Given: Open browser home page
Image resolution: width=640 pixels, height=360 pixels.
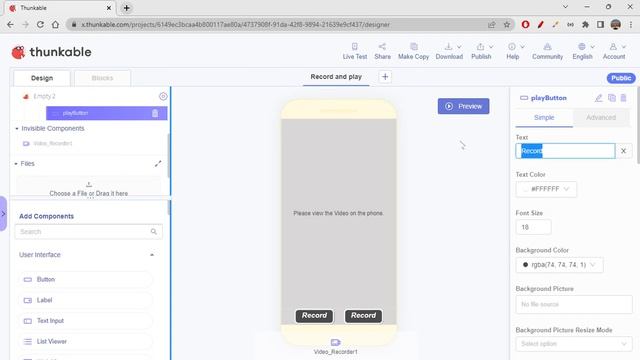Looking at the screenshot, I should point(56,24).
